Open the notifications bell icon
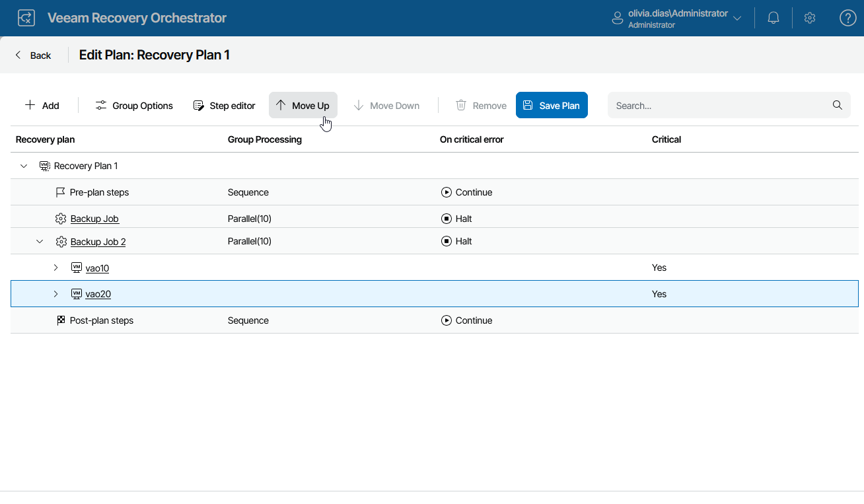The width and height of the screenshot is (864, 504). point(773,17)
